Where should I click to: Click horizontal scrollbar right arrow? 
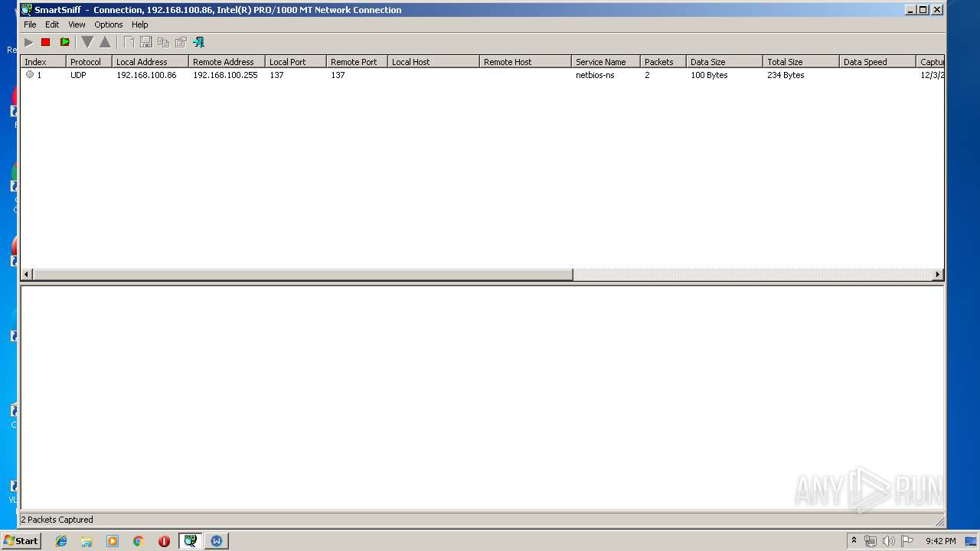[x=938, y=274]
